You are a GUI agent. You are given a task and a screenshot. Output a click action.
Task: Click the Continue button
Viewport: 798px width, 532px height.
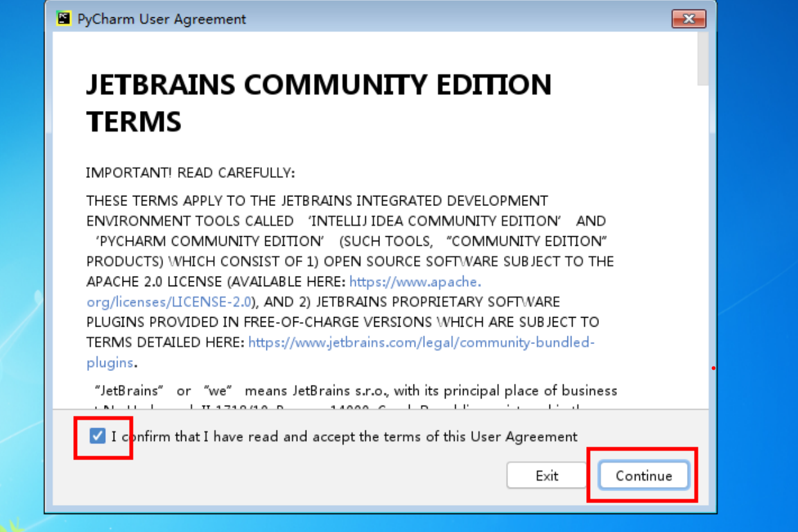point(644,476)
